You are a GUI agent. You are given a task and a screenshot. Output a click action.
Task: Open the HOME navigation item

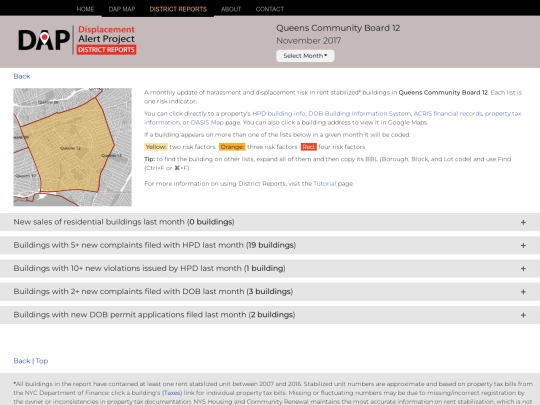coord(85,9)
